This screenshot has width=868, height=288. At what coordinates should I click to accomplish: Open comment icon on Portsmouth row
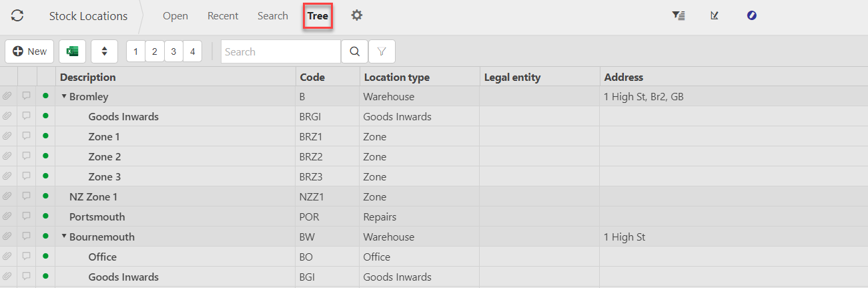pyautogui.click(x=27, y=217)
